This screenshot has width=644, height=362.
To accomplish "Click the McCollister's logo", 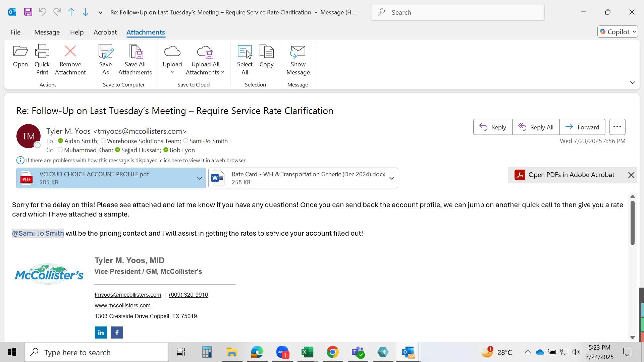I will tap(49, 274).
